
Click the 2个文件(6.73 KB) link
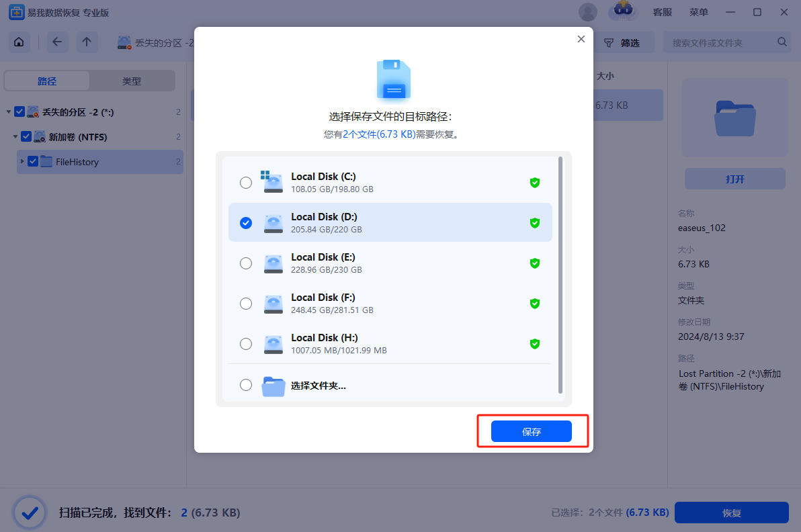(x=378, y=134)
